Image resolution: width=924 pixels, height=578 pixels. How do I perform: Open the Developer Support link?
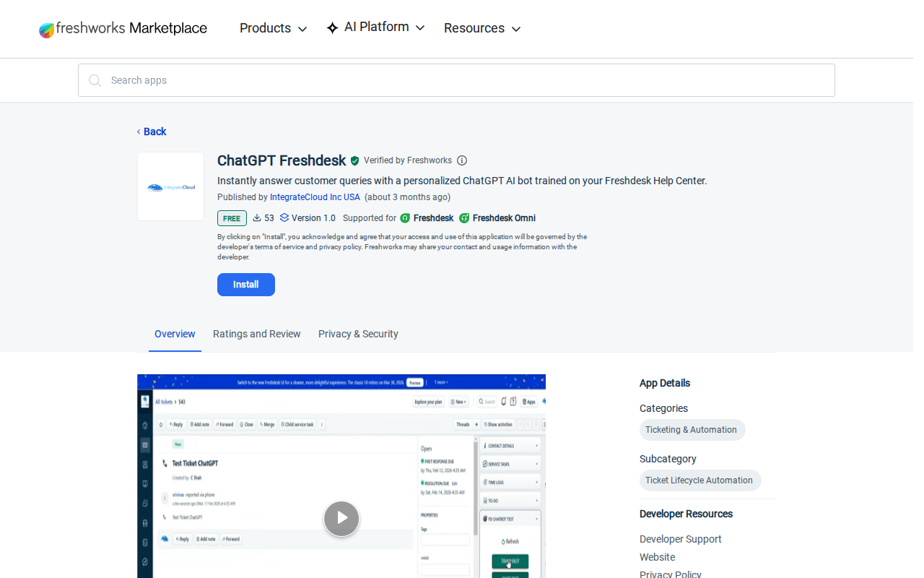pyautogui.click(x=681, y=539)
